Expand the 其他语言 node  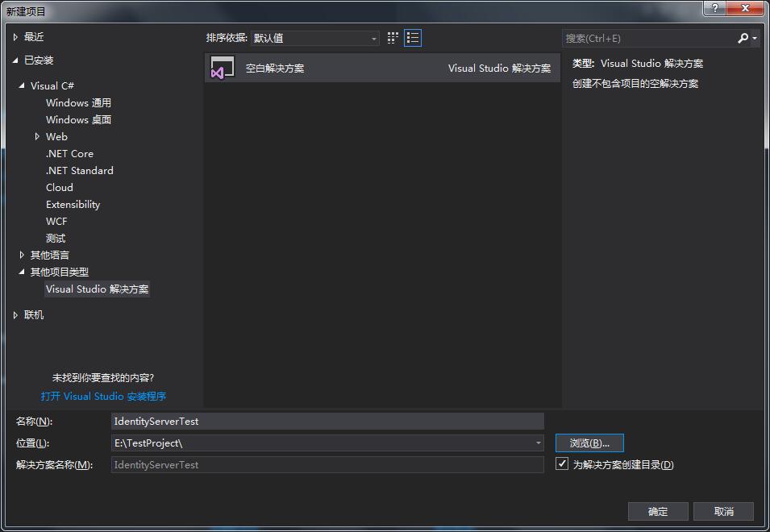tap(22, 255)
